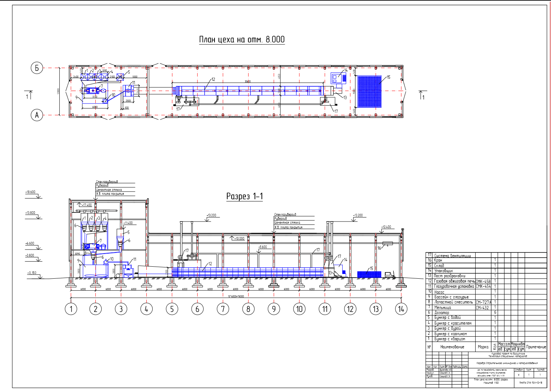Select the +3.800 elevation mark
Viewport: 551px width, 392px height.
coord(33,258)
